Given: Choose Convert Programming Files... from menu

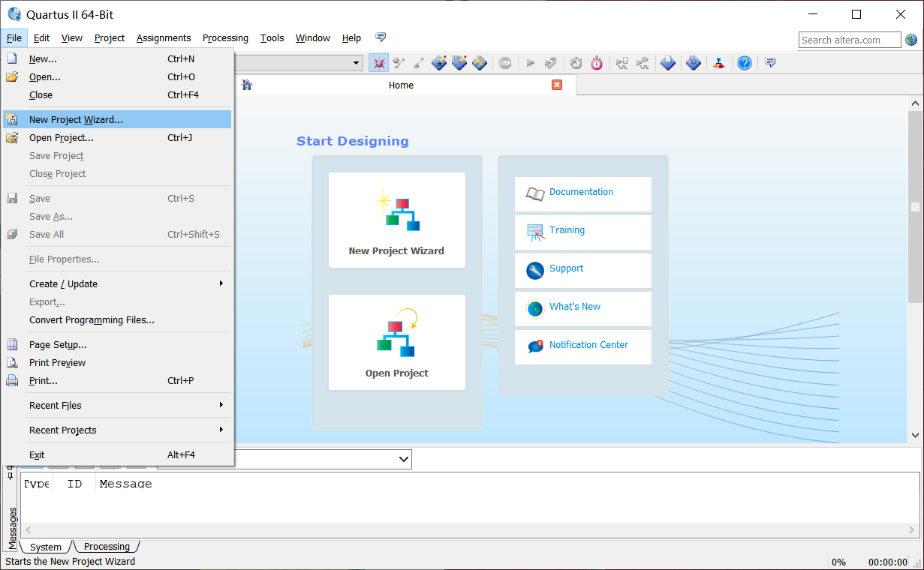Looking at the screenshot, I should coord(92,319).
